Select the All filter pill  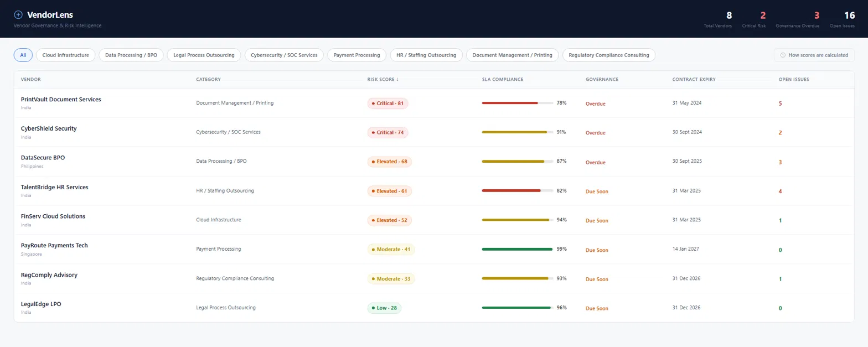23,55
